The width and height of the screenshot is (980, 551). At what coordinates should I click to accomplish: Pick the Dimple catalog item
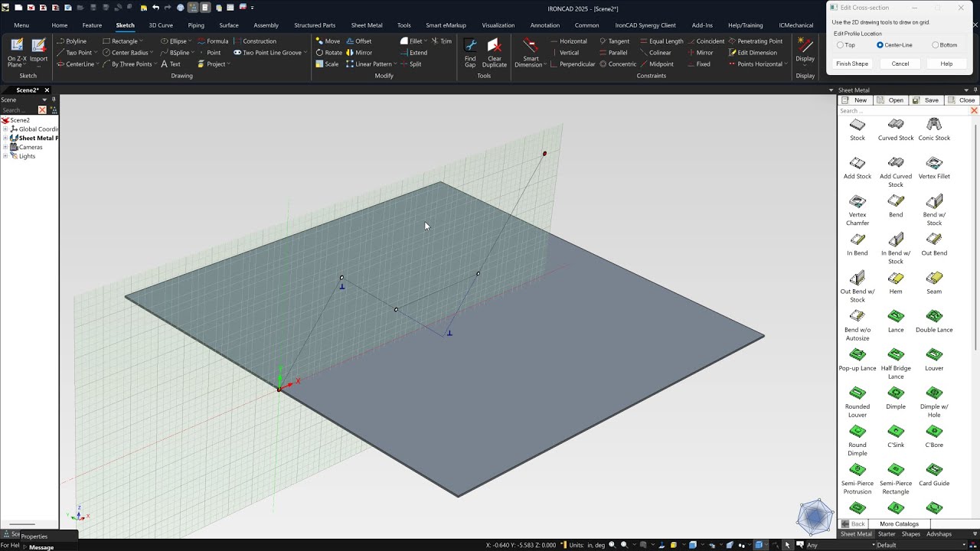896,397
